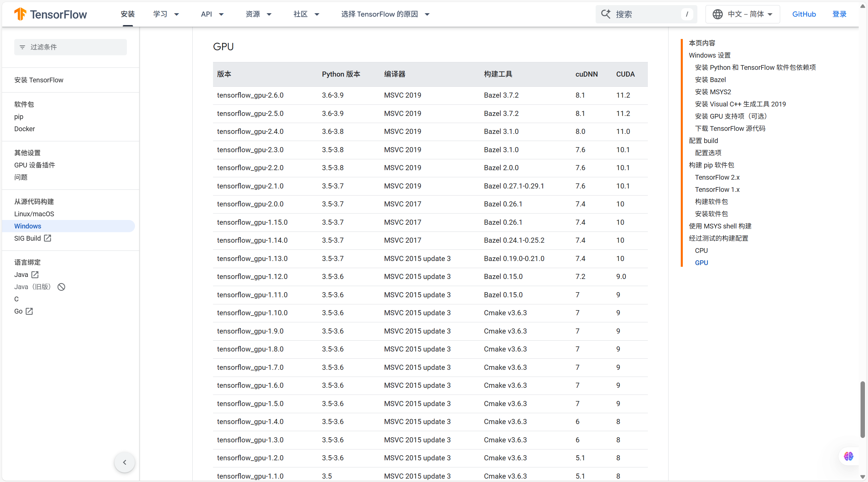Jump to CPU section in contents

[x=701, y=250]
